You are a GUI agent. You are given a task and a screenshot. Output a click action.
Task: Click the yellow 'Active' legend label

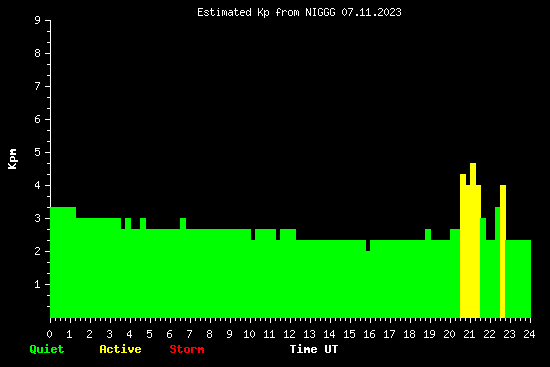coord(120,349)
